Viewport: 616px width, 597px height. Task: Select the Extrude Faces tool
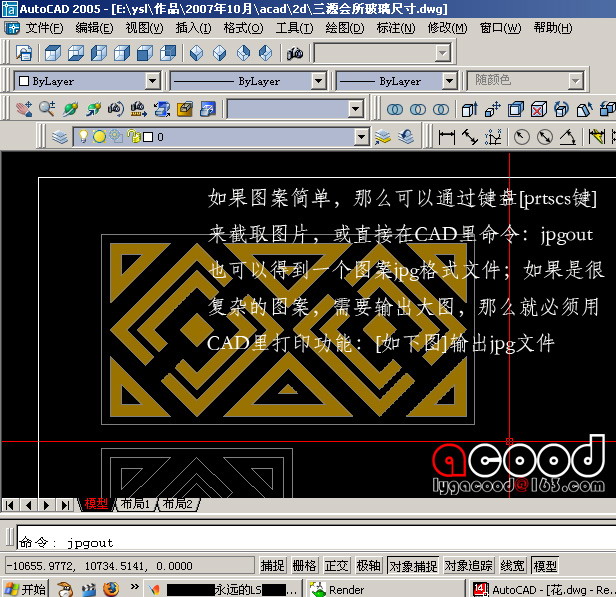469,109
